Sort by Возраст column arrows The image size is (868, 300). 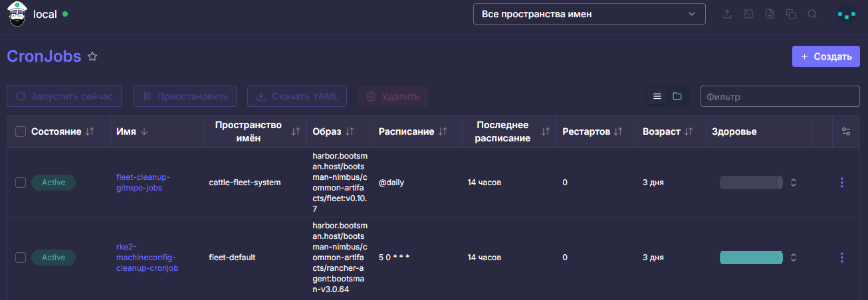(689, 132)
